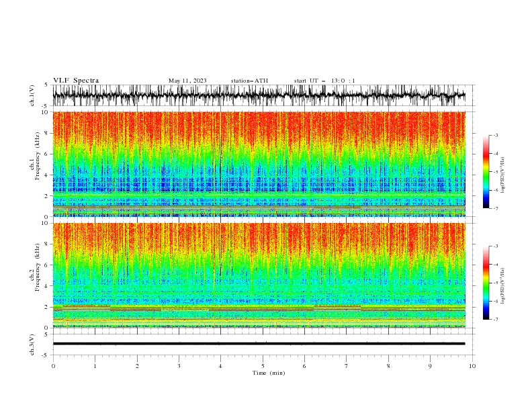
Task: Click time axis tick label "6"
Action: pyautogui.click(x=305, y=366)
